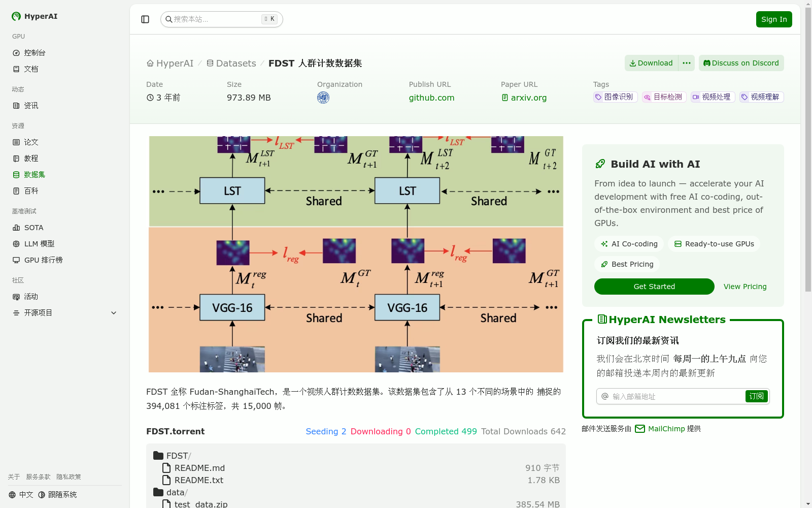Expand the 开源项目 chevron
The image size is (812, 508).
[x=114, y=313]
